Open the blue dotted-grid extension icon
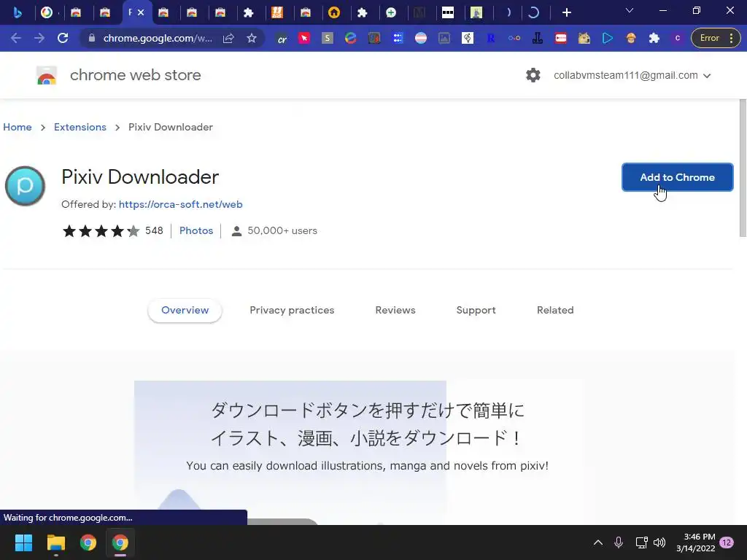Viewport: 747px width, 560px height. [398, 38]
